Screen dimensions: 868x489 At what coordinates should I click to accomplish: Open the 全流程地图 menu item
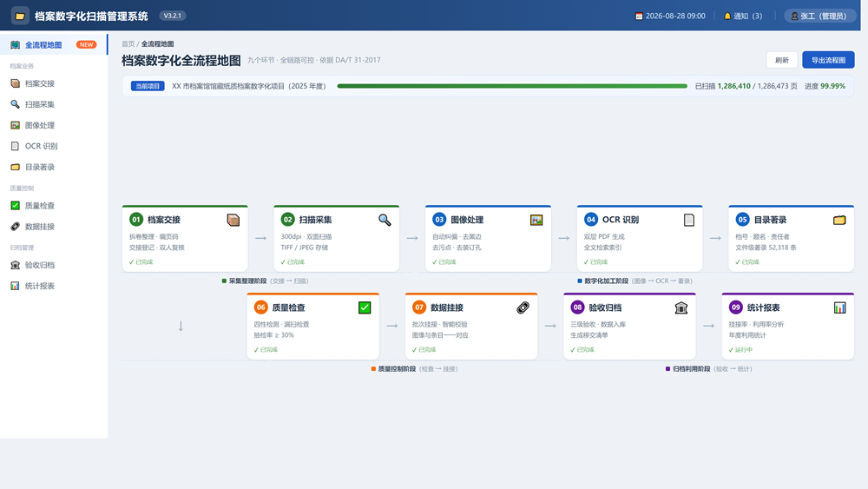(x=54, y=45)
